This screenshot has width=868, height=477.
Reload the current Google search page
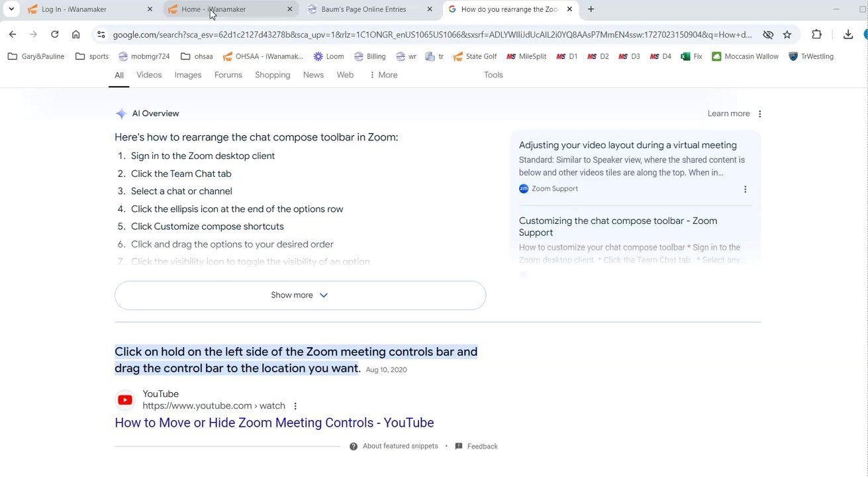(x=55, y=34)
